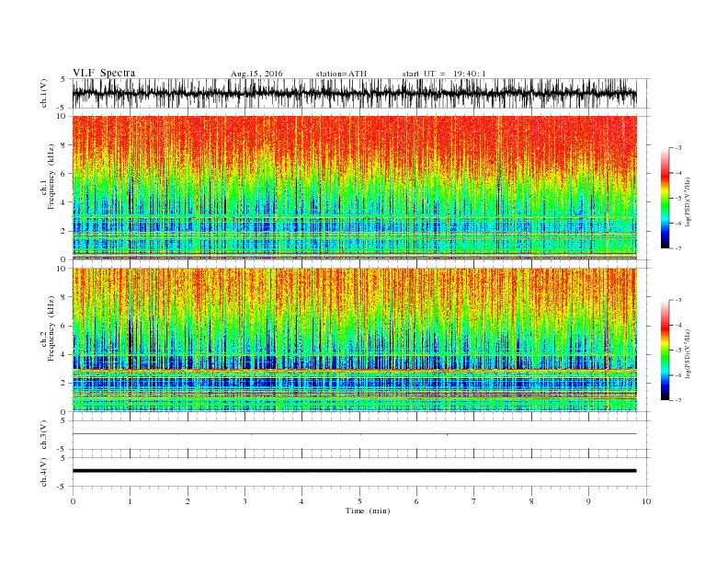This screenshot has width=728, height=563.
Task: Click the "ch.1(V)" waveform axis label
Action: point(44,93)
